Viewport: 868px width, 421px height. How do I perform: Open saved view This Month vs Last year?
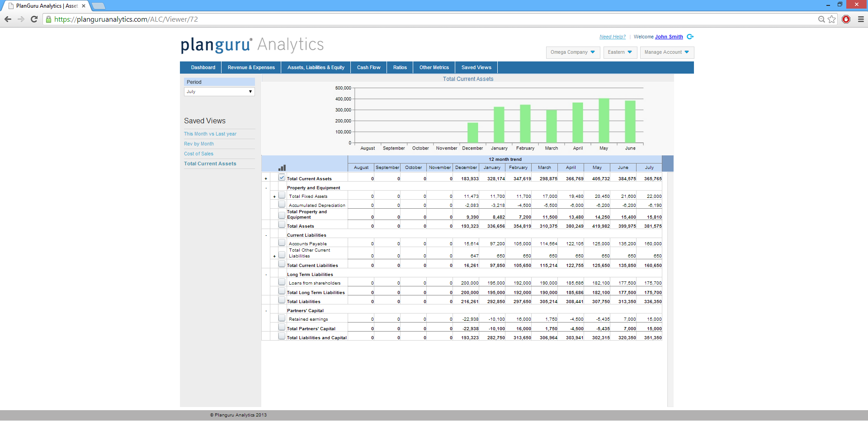pyautogui.click(x=210, y=134)
